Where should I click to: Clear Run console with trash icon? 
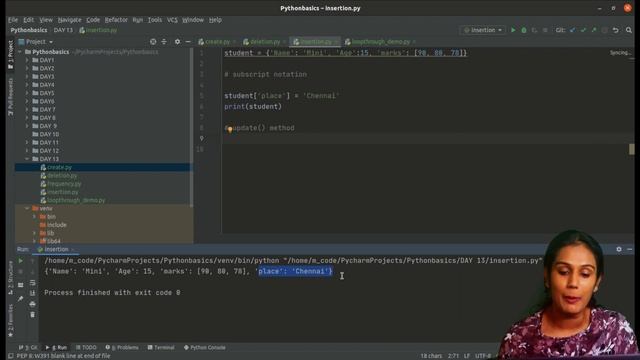tap(33, 315)
